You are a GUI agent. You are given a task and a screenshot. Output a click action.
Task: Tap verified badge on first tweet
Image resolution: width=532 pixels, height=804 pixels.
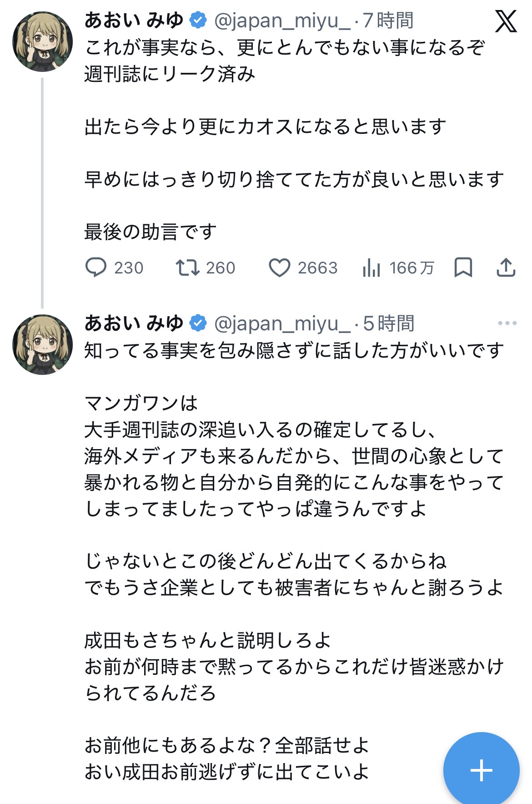pyautogui.click(x=198, y=20)
